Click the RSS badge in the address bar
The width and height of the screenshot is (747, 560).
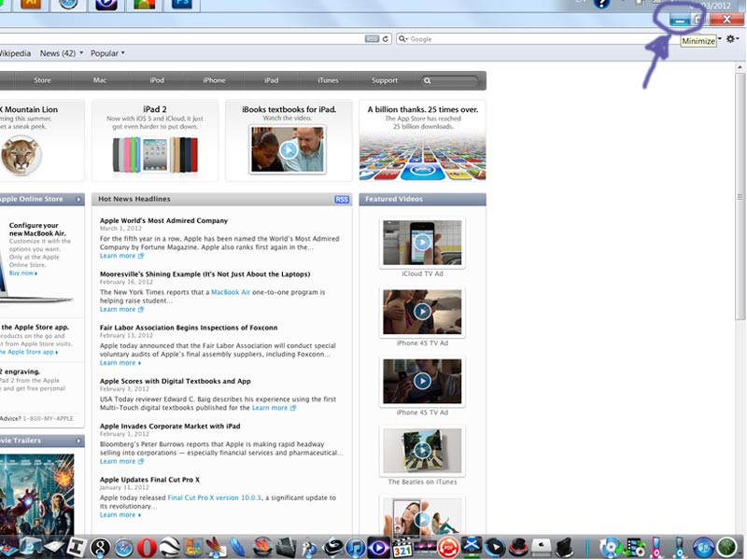372,39
